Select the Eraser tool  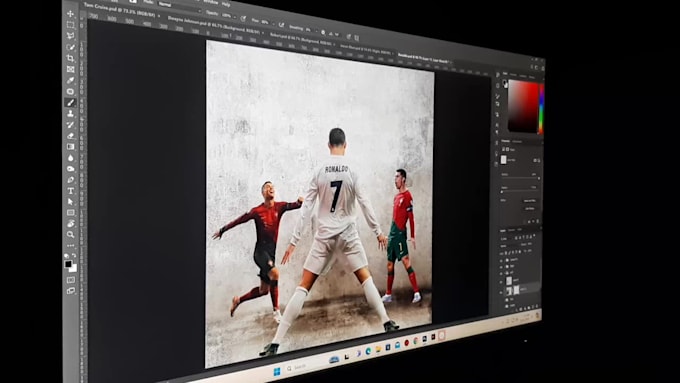[70, 136]
